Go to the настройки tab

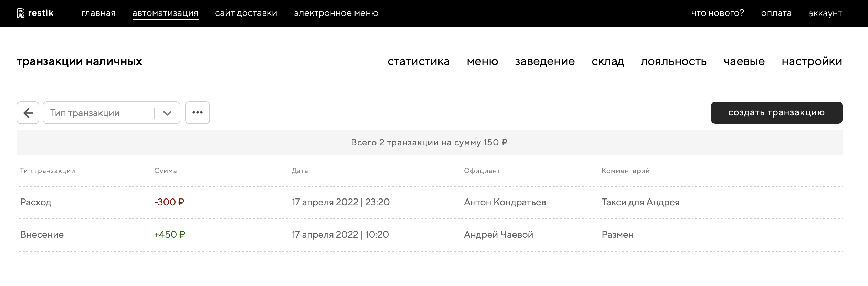812,61
